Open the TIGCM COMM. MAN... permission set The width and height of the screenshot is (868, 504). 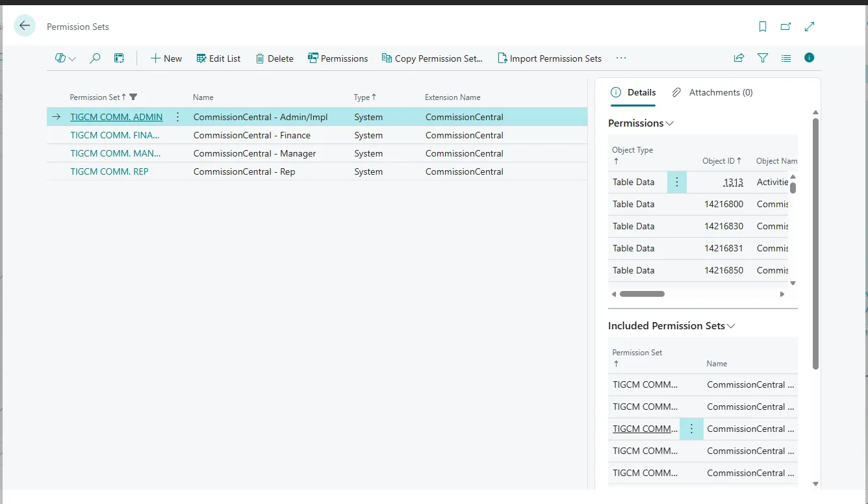116,153
